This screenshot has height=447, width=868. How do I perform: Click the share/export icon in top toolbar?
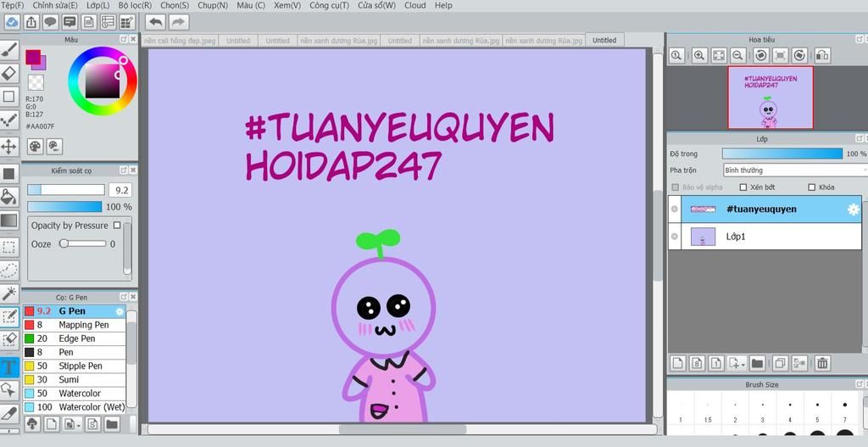(x=31, y=22)
